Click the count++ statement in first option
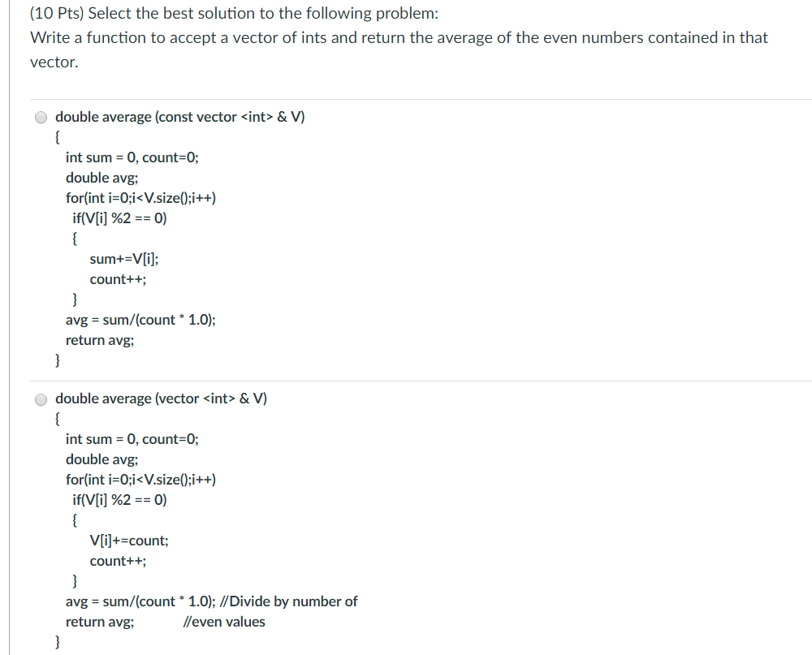 (118, 278)
